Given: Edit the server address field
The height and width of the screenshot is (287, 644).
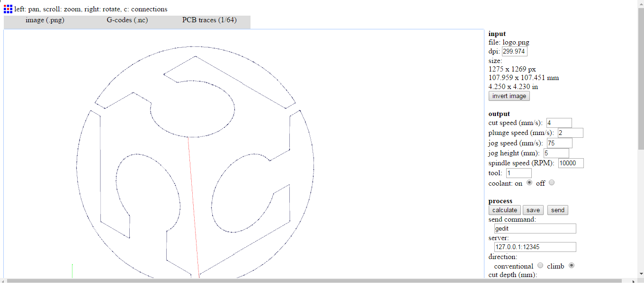Looking at the screenshot, I should click(x=535, y=247).
